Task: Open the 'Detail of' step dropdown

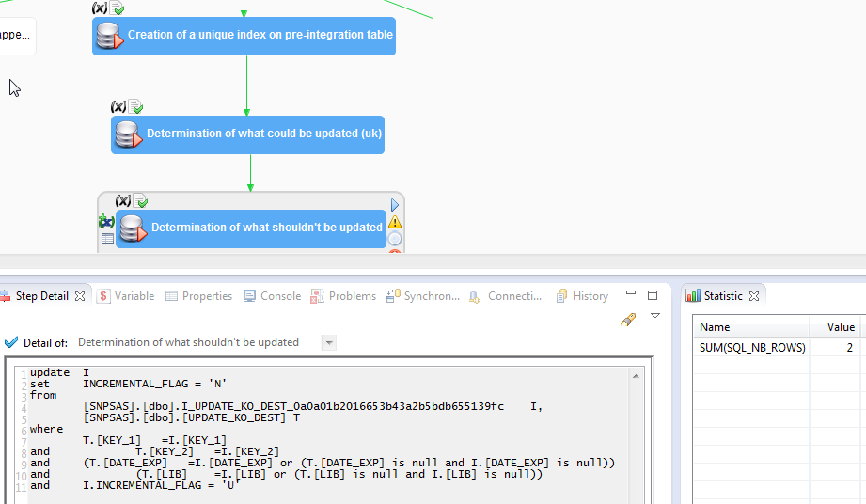Action: coord(328,343)
